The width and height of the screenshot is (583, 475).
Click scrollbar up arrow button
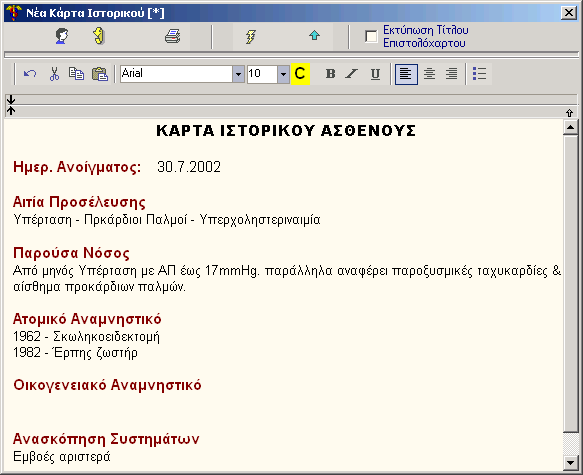coord(570,128)
